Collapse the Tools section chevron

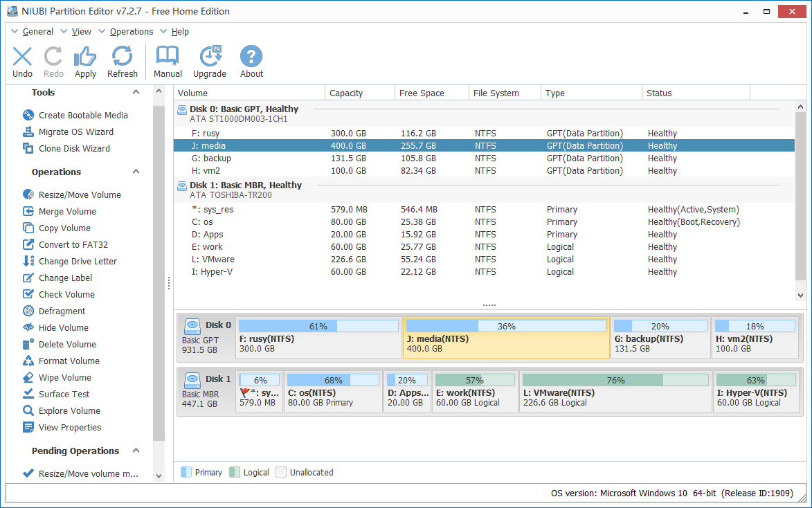[x=136, y=93]
